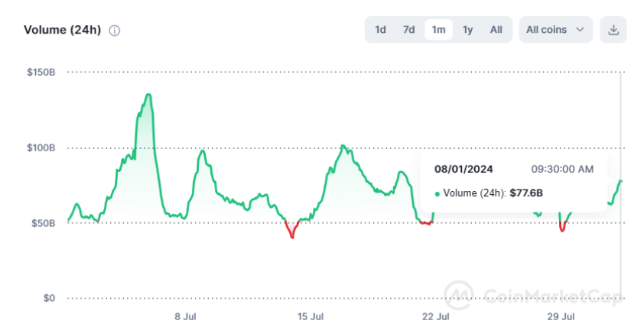Click the green dot in the tooltip
644x327 pixels.
(x=437, y=193)
